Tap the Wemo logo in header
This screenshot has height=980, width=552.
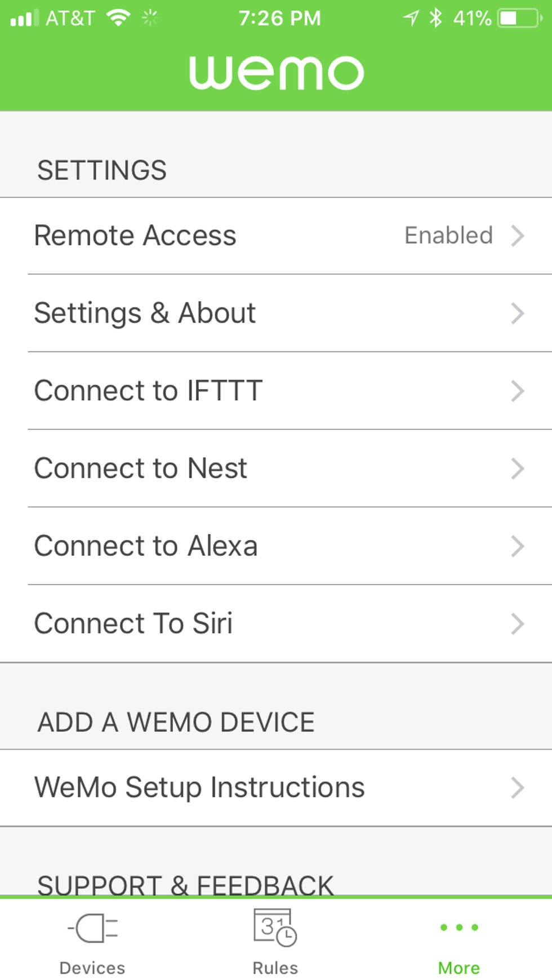(276, 73)
